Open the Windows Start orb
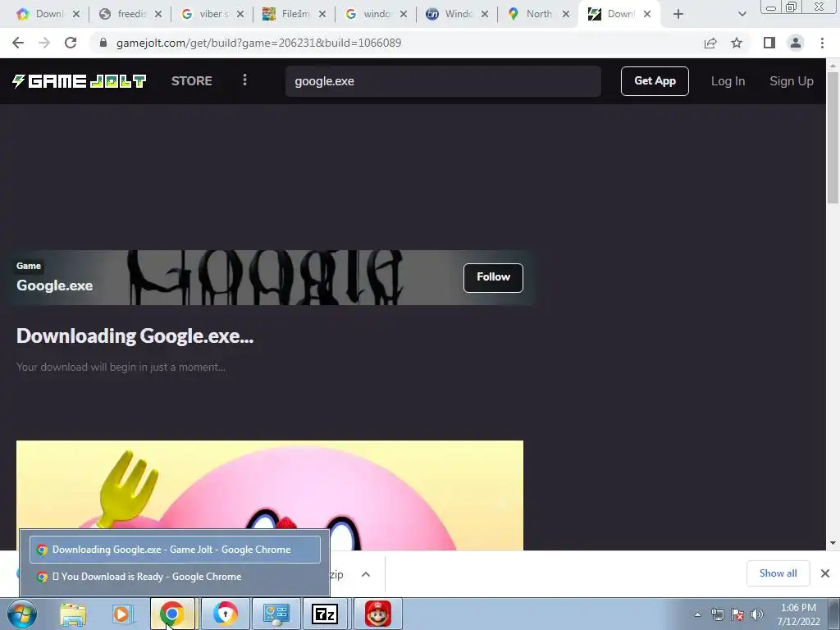The height and width of the screenshot is (630, 840). coord(22,614)
